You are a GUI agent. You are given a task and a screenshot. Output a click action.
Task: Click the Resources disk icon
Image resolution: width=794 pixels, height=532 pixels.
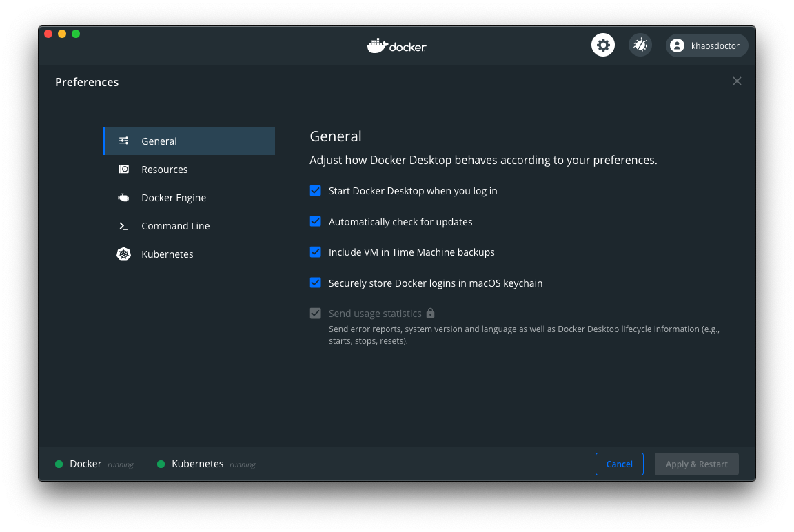[123, 169]
